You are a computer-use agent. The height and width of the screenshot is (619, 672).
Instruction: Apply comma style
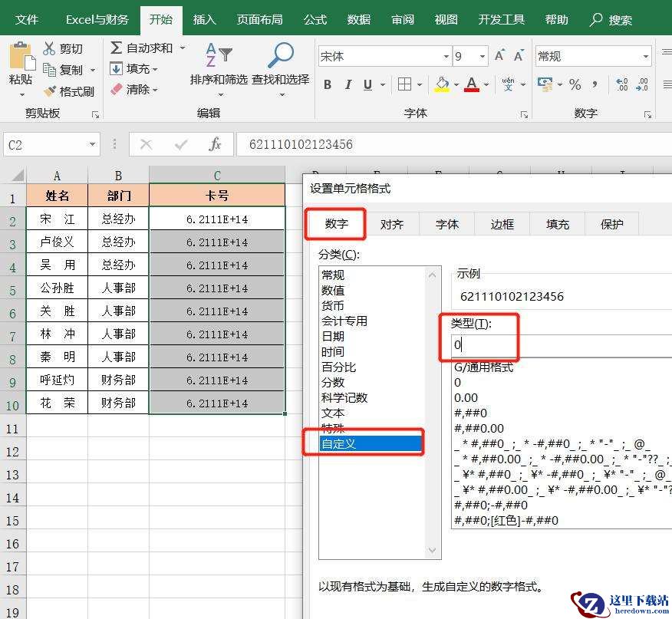(x=595, y=84)
